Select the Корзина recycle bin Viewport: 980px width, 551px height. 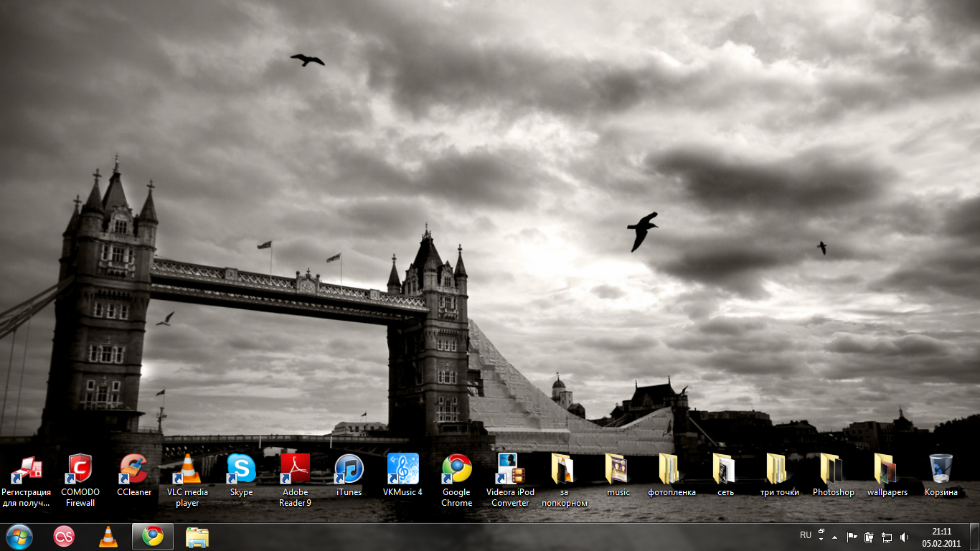pyautogui.click(x=941, y=476)
